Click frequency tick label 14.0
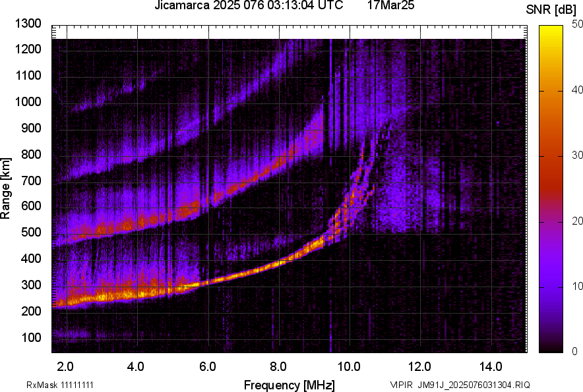 (491, 367)
